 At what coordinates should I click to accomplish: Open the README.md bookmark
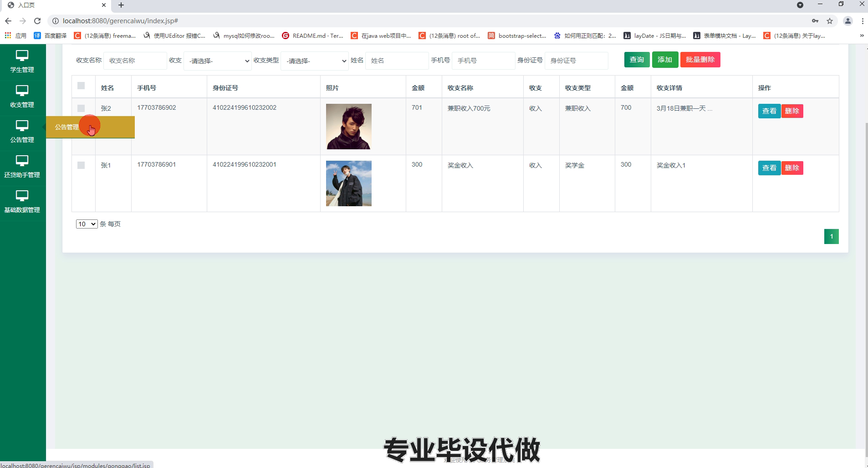click(312, 36)
